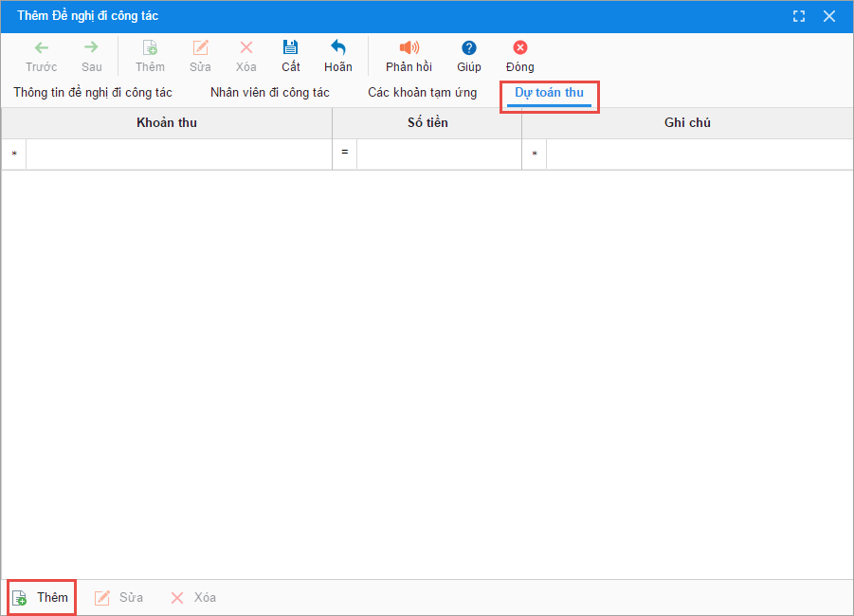
Task: Select the Dự toán thu tab
Action: [550, 93]
